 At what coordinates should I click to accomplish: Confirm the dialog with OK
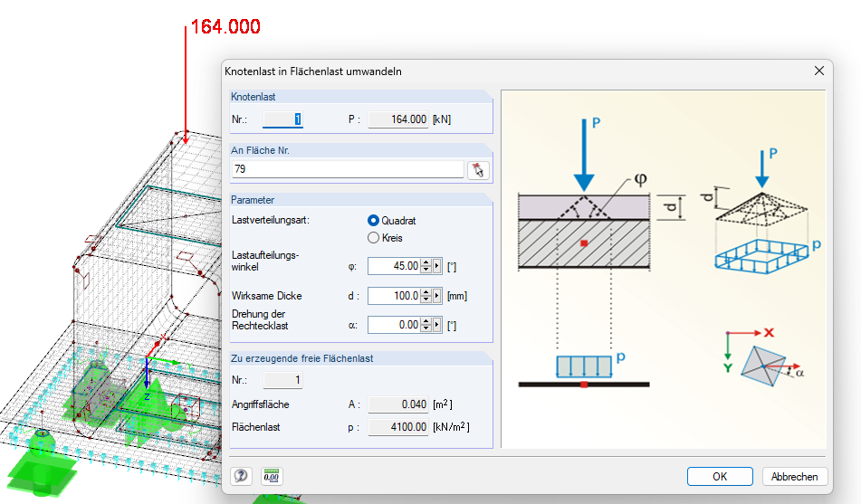point(719,476)
